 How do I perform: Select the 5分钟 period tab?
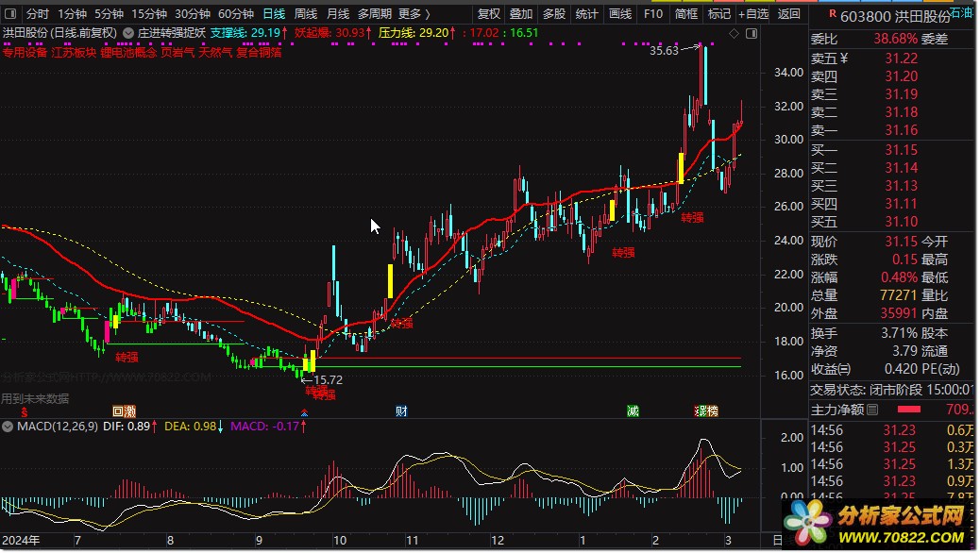pyautogui.click(x=109, y=14)
